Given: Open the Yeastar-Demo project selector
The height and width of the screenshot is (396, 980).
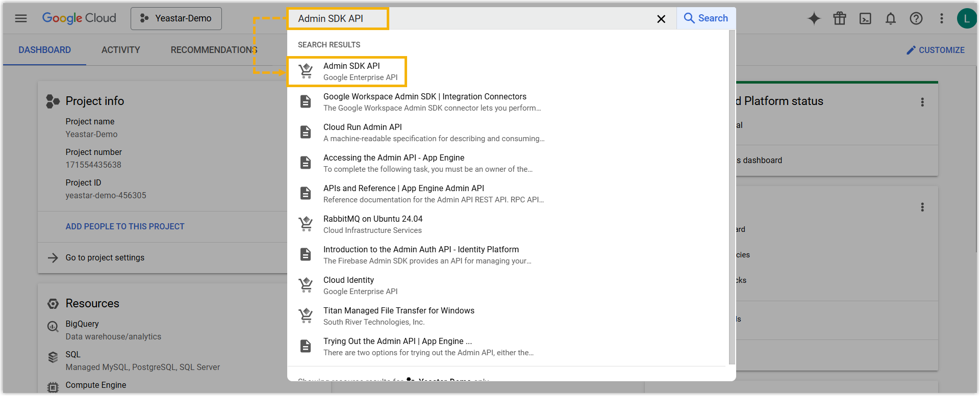Looking at the screenshot, I should click(x=176, y=18).
